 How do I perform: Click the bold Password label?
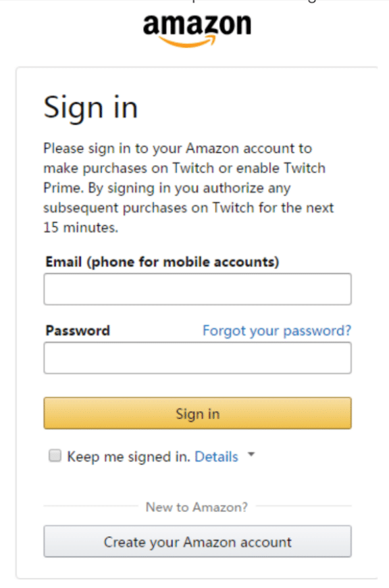tap(78, 330)
